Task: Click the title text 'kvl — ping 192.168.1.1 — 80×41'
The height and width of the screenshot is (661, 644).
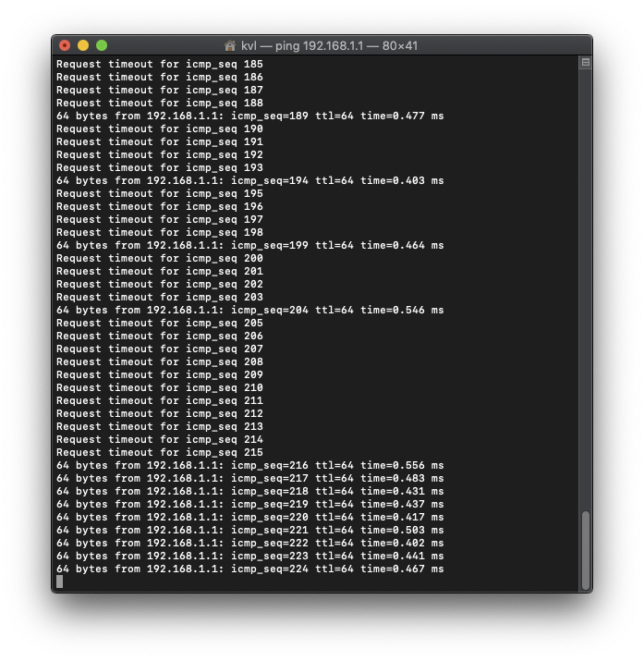Action: pos(329,45)
